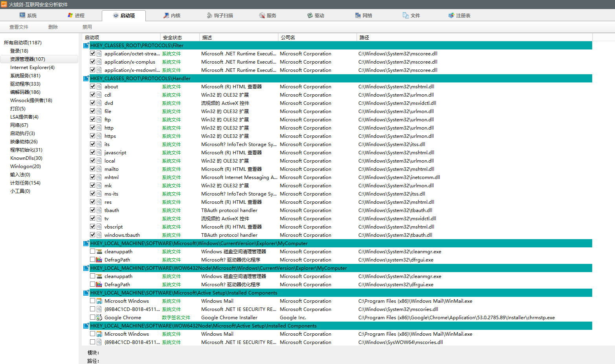The image size is (615, 364).
Task: Click the 钩子扫描 tab icon
Action: (x=209, y=15)
